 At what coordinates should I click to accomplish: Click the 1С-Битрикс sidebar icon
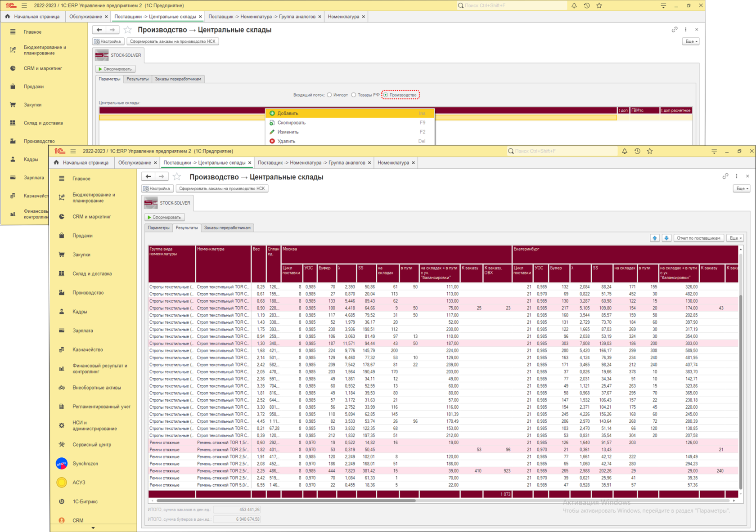pos(62,501)
